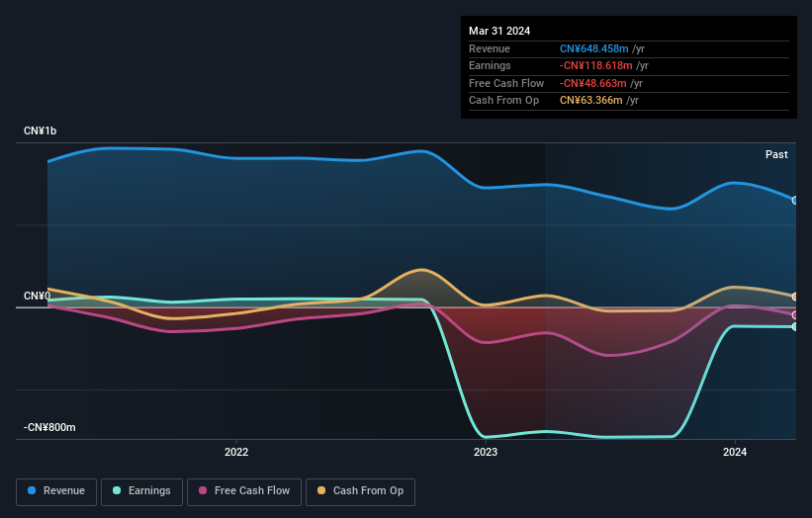Click the Free Cash Flow label in tooltip
812x518 pixels.
pyautogui.click(x=506, y=83)
